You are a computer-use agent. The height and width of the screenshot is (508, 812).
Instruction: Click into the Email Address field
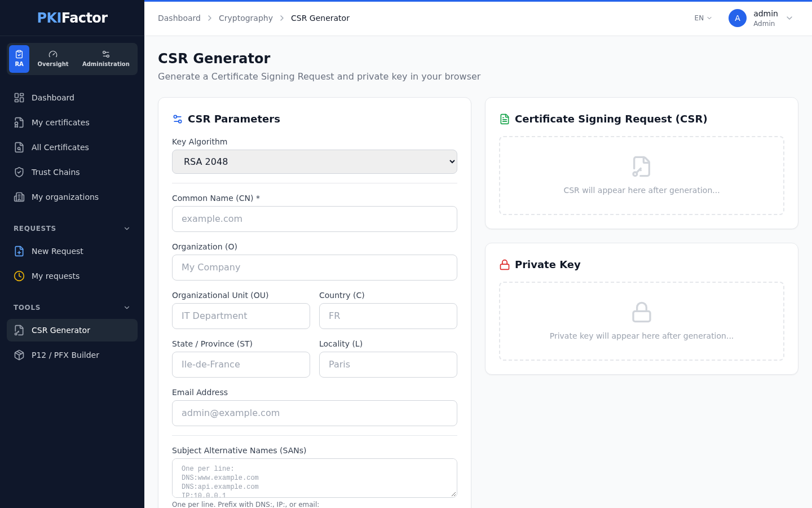(x=315, y=413)
